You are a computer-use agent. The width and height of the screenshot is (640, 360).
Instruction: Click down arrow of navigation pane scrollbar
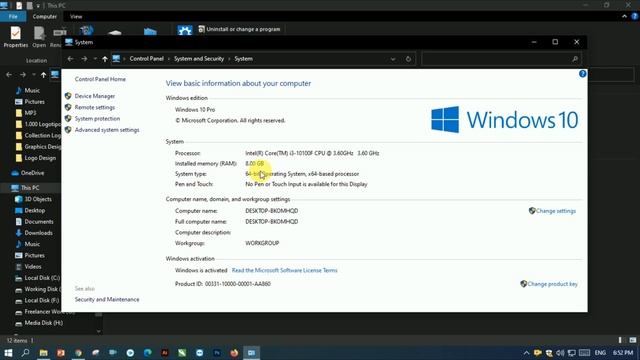99,331
